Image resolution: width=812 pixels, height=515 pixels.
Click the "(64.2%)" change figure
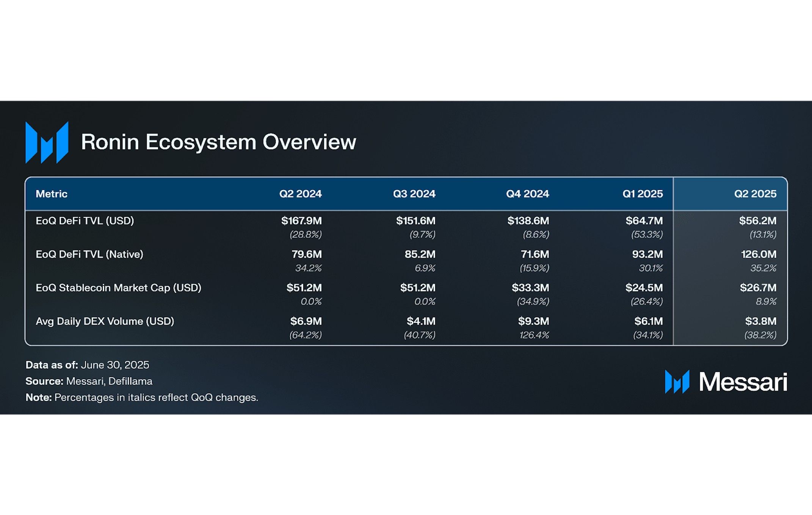click(306, 335)
